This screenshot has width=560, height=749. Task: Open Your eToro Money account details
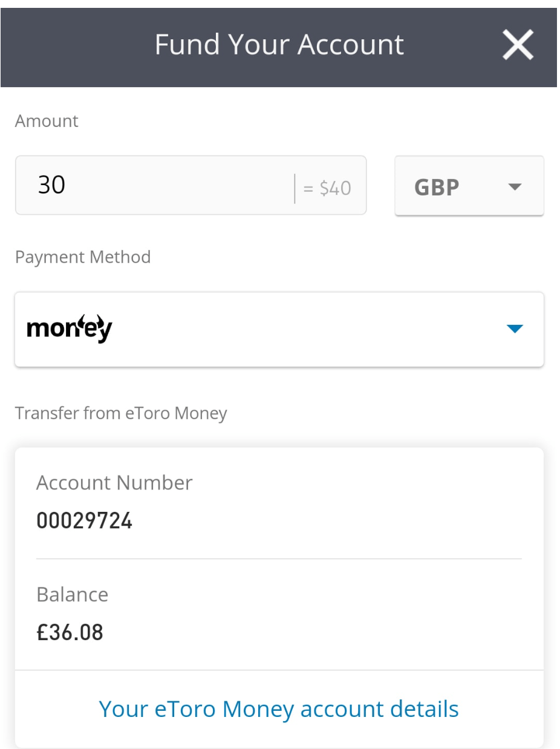[279, 708]
